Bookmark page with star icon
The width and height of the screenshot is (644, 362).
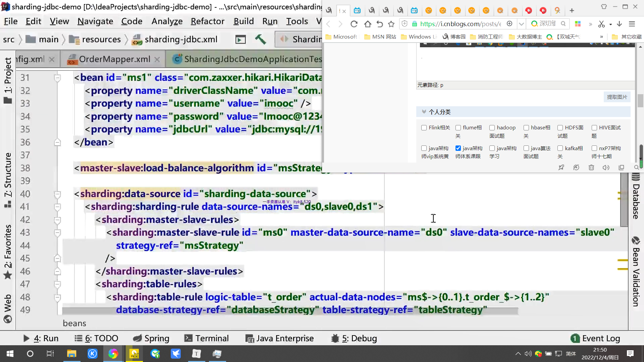click(x=391, y=24)
